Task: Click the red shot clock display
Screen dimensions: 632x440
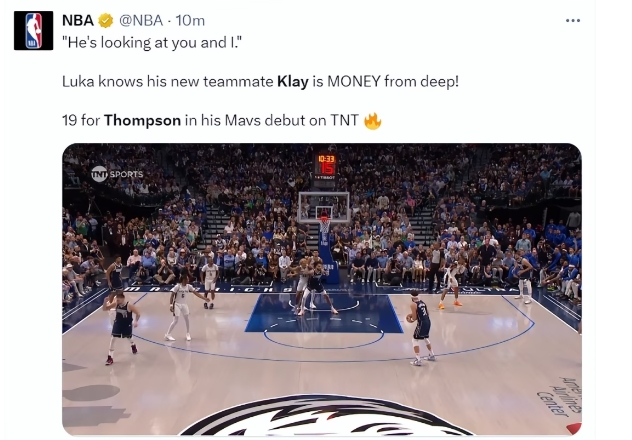Action: click(326, 164)
